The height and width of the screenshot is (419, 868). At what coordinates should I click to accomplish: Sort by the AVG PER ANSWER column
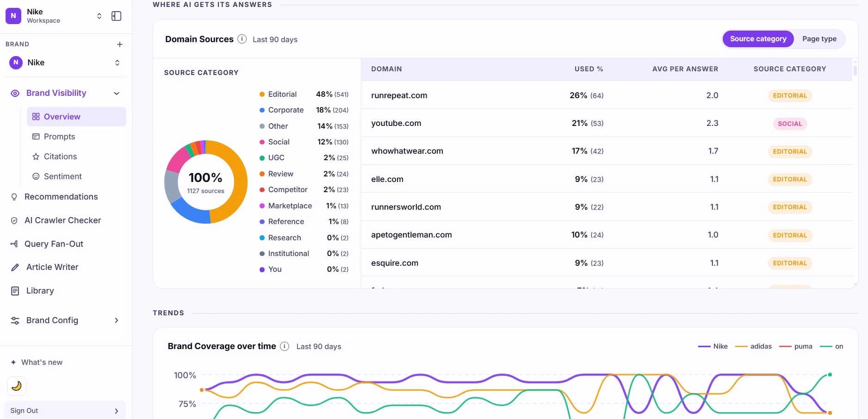(685, 69)
